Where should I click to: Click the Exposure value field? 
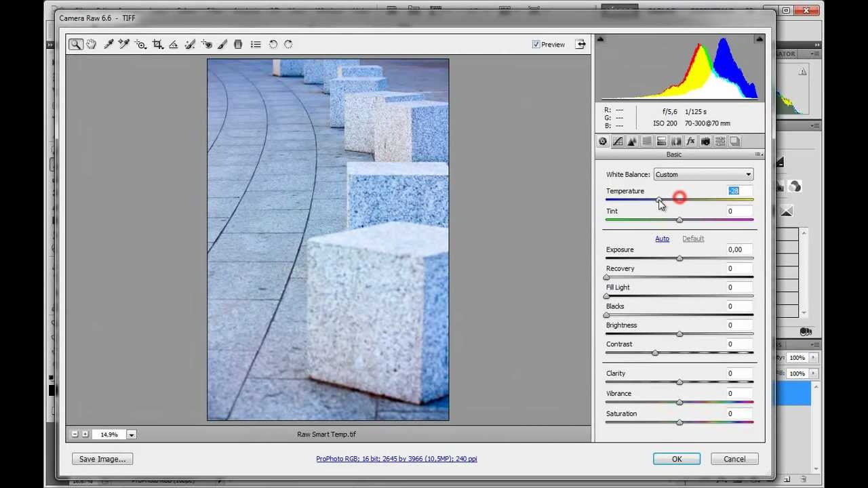740,249
